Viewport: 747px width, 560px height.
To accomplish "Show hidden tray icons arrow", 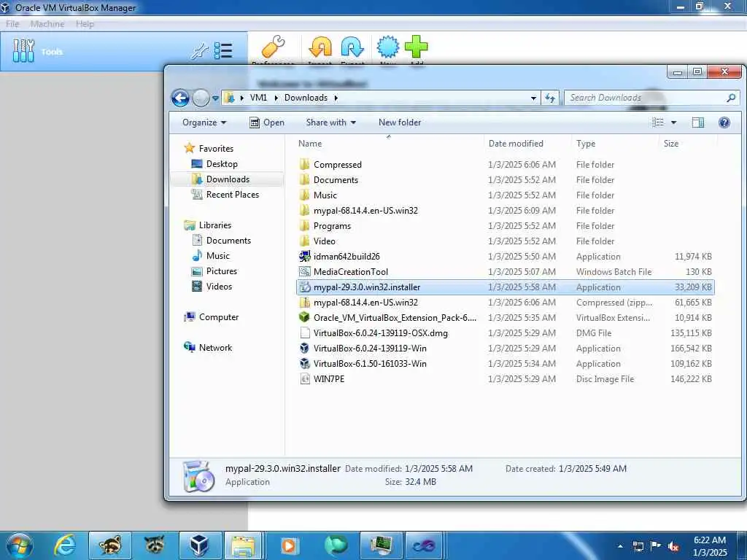I will pos(620,546).
